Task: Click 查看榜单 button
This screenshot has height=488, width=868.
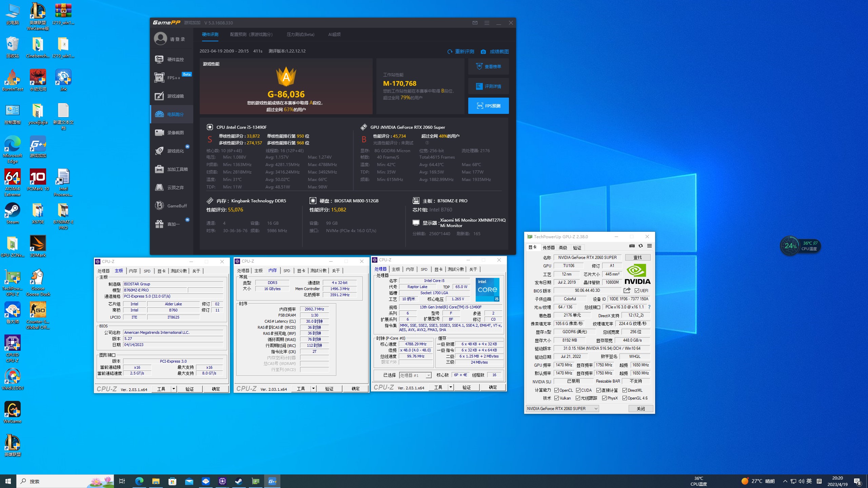Action: click(x=488, y=66)
